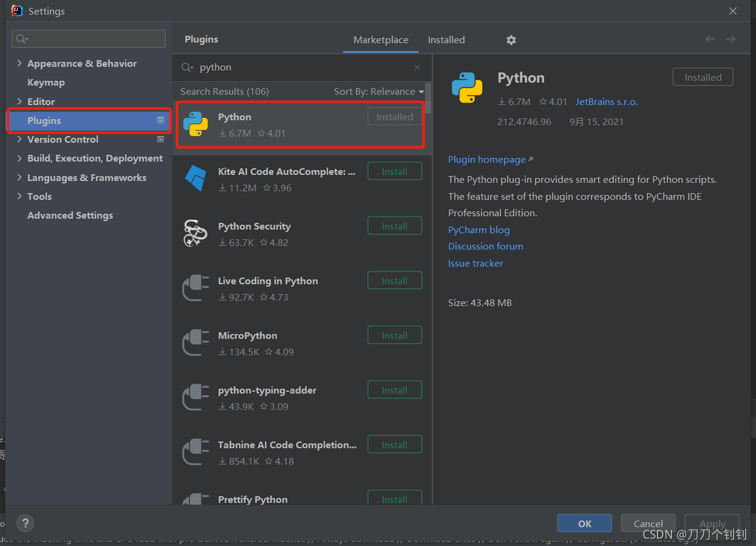Image resolution: width=756 pixels, height=546 pixels.
Task: Click the Kite AI plugin icon
Action: 196,179
